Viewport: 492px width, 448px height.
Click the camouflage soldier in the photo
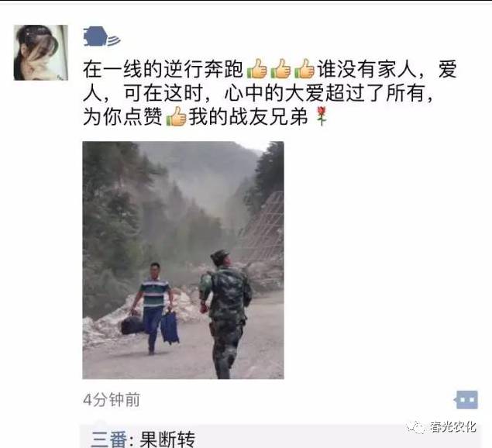click(225, 314)
